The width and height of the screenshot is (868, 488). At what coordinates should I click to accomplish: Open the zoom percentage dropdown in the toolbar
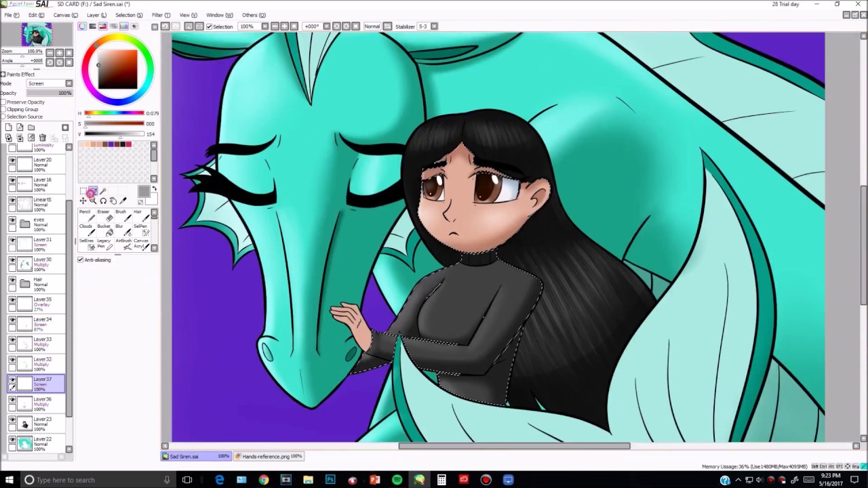pos(264,26)
